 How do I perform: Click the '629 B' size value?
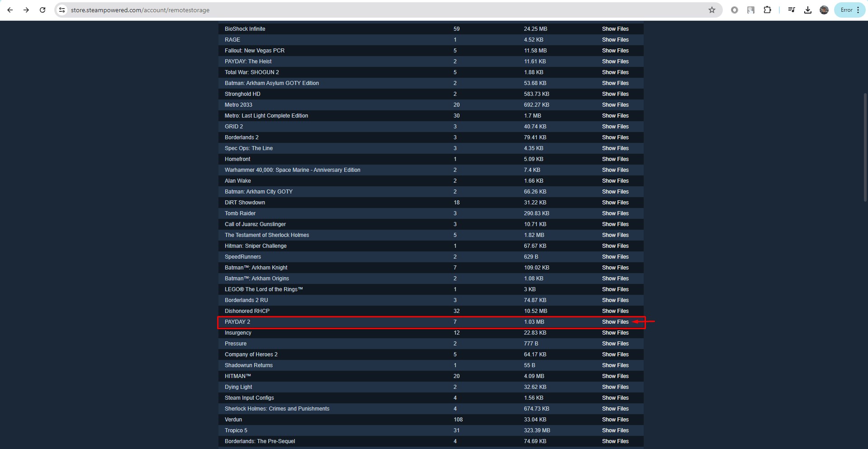click(x=531, y=257)
